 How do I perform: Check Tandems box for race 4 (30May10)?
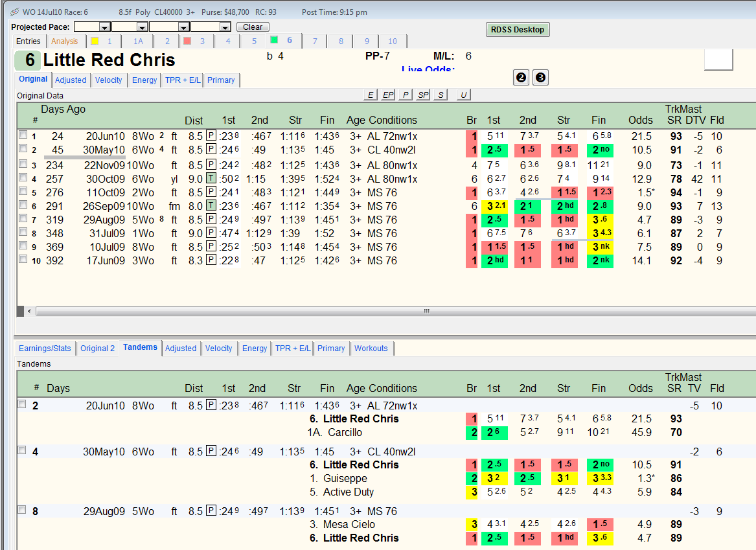(x=21, y=450)
